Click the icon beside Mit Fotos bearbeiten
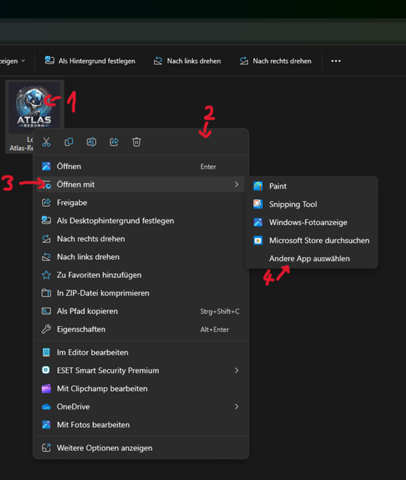This screenshot has height=480, width=406. coord(46,425)
